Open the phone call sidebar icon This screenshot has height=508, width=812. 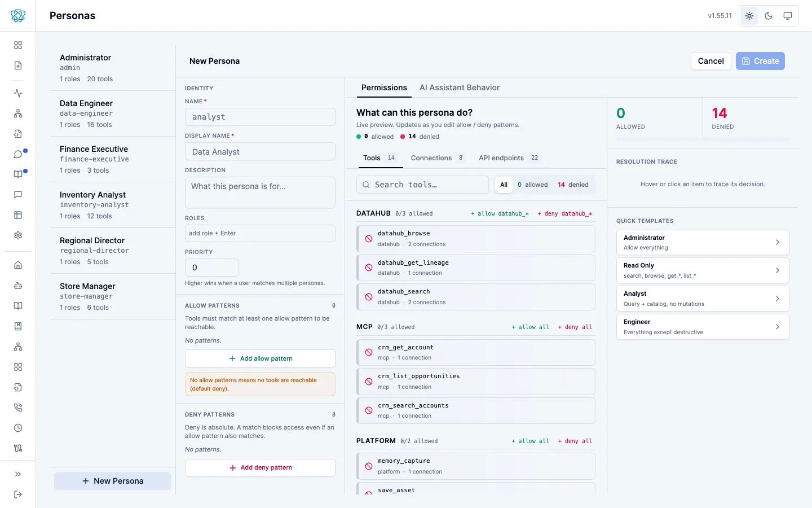coord(18,408)
